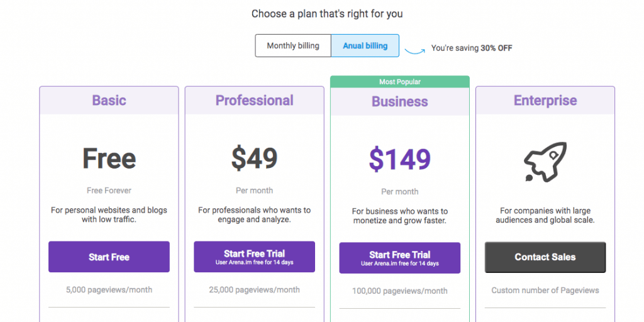
Task: Start Free Trial for Business plan
Action: pyautogui.click(x=399, y=258)
